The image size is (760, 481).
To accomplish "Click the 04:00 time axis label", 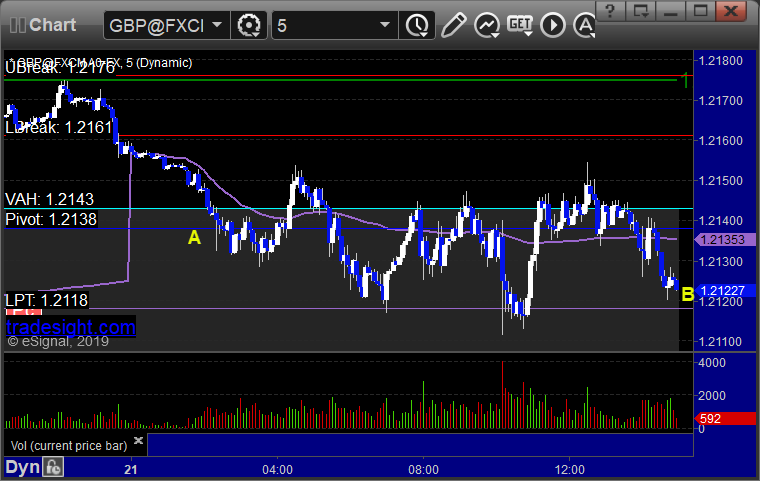I will point(277,470).
